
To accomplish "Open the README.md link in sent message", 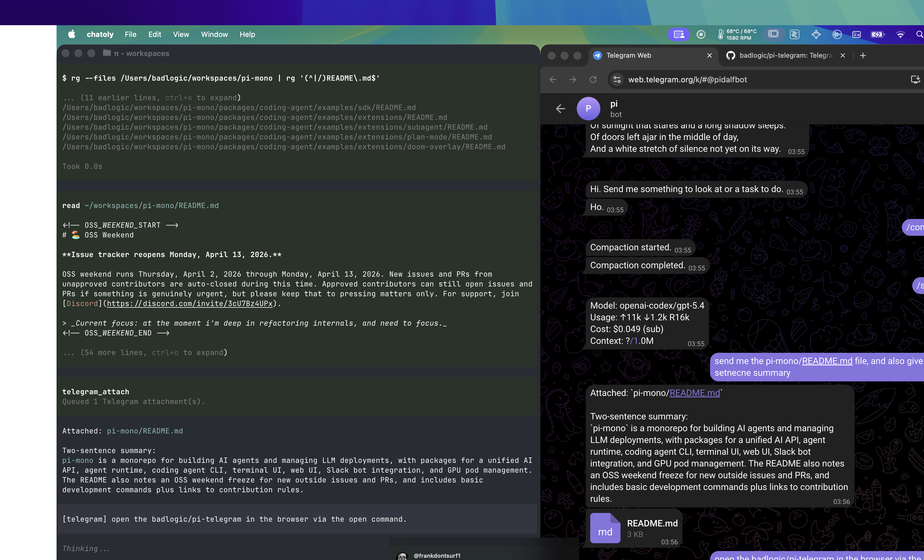I will (827, 361).
